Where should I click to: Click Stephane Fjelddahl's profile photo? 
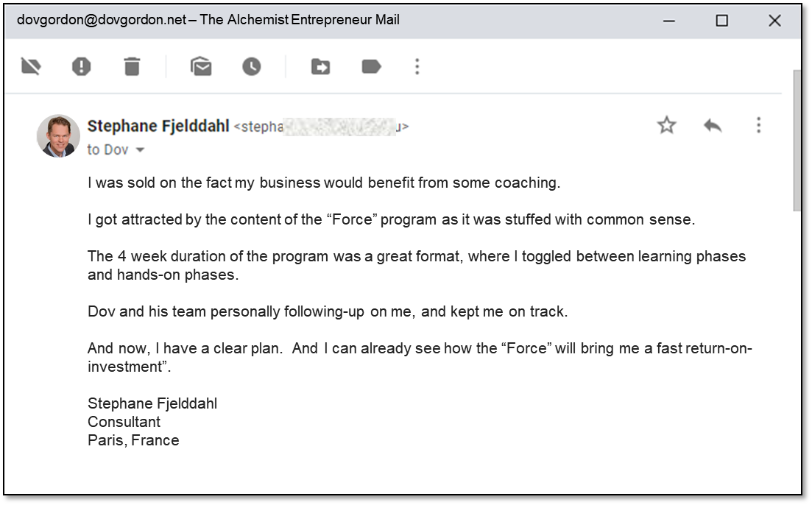pyautogui.click(x=58, y=135)
